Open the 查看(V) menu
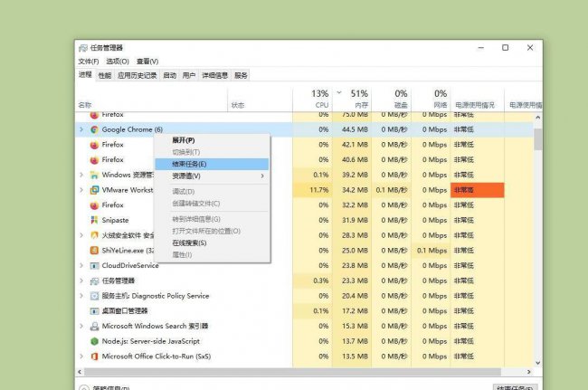Viewport: 588px width, 390px height. click(x=147, y=62)
